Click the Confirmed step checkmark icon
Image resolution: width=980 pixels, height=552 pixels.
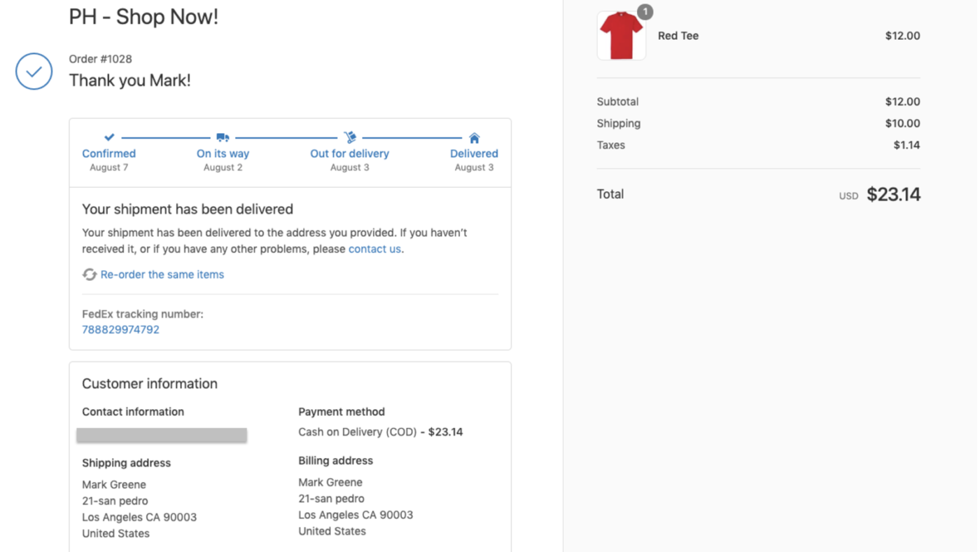[109, 137]
